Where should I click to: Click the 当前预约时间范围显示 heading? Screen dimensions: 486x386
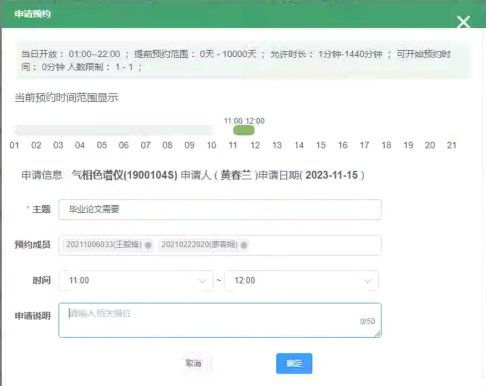[66, 98]
